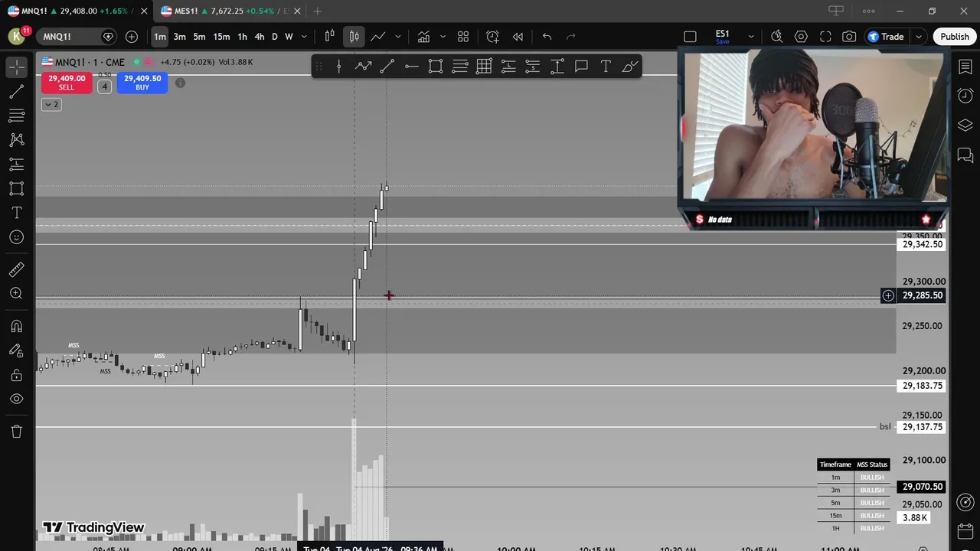Remove objects with the trash icon

[16, 432]
